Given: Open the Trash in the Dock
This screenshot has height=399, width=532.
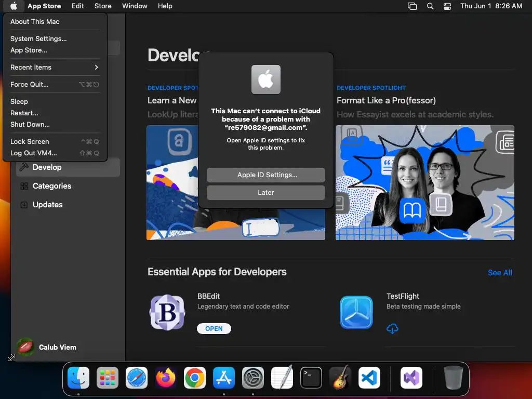Looking at the screenshot, I should pos(453,378).
